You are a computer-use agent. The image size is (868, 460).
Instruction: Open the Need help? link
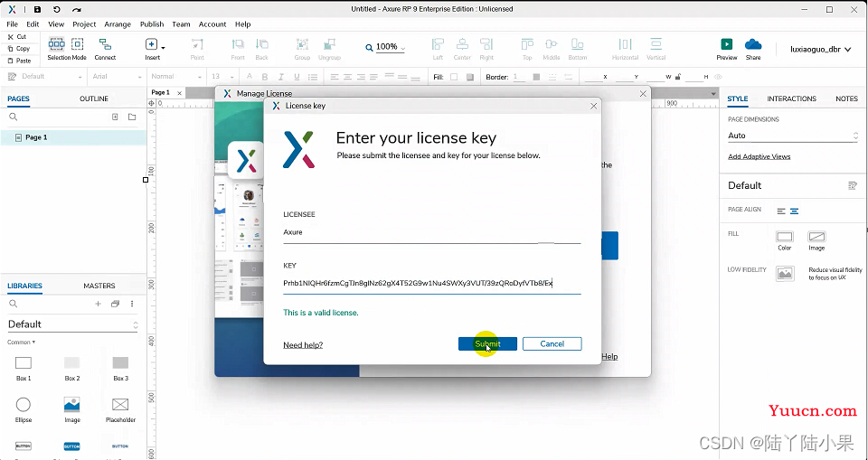coord(303,345)
